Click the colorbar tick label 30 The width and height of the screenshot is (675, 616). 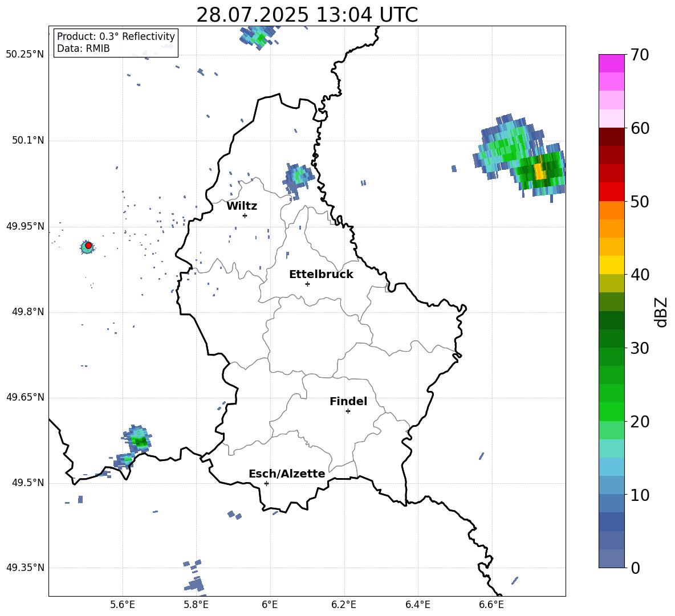tap(640, 348)
